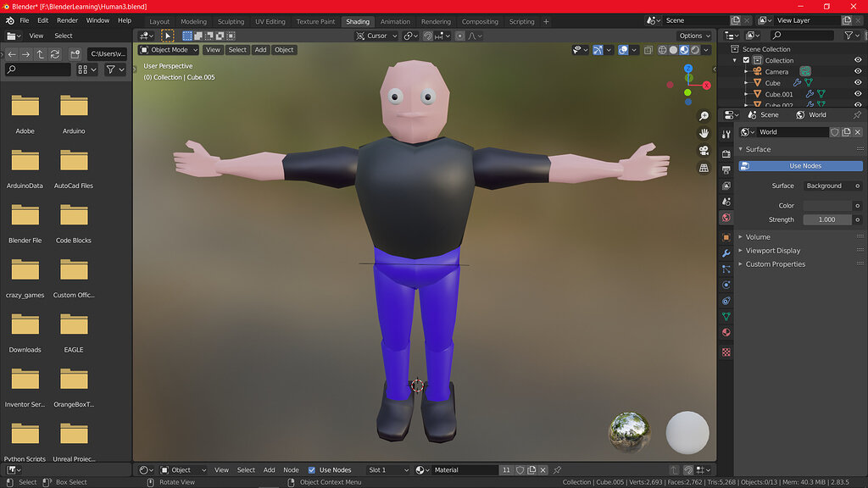Hide the Collection in outliner
The height and width of the screenshot is (488, 868).
click(x=858, y=60)
